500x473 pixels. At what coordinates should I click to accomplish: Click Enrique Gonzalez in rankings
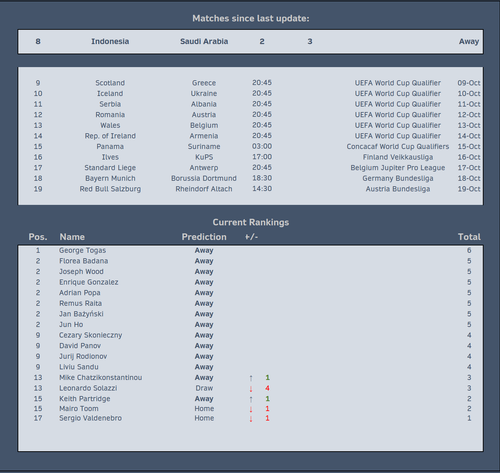(x=88, y=282)
